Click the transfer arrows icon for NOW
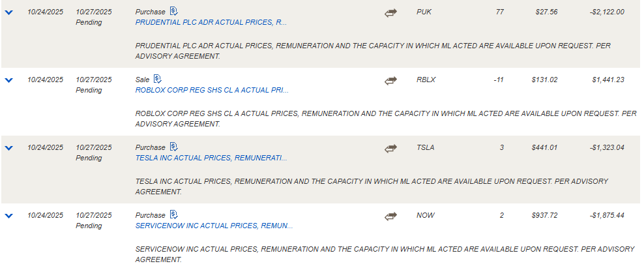Viewport: 644px width, 266px height. coord(390,216)
